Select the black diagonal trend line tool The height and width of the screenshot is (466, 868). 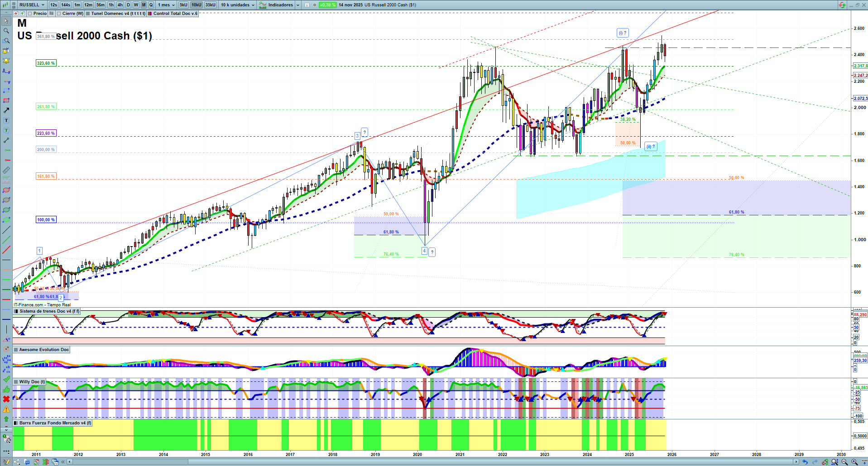click(6, 230)
